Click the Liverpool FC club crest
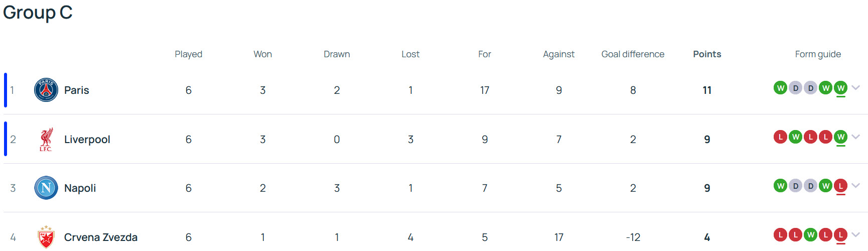This screenshot has height=251, width=868. tap(46, 140)
